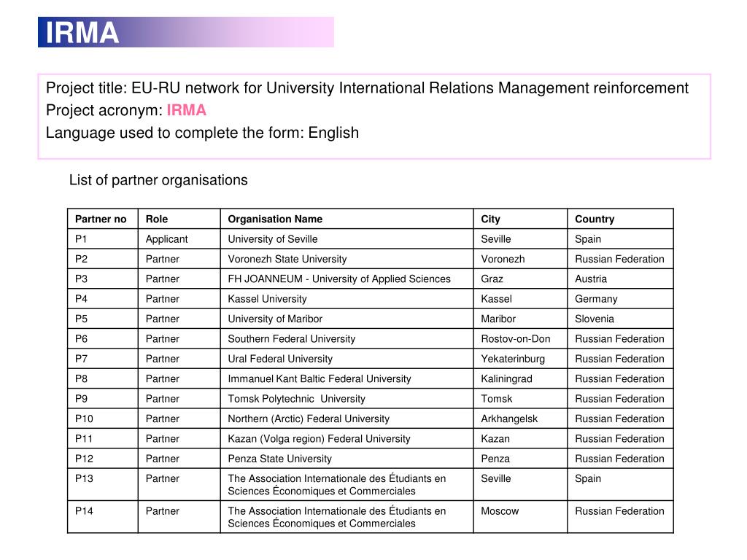
Task: Click 'Russian Federation' in the P2 row
Action: tap(619, 259)
